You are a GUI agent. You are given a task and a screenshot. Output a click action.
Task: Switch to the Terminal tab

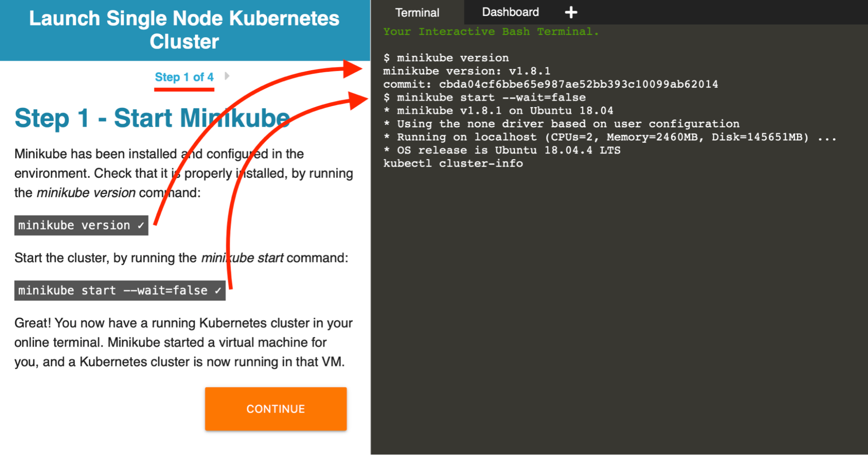pyautogui.click(x=417, y=12)
